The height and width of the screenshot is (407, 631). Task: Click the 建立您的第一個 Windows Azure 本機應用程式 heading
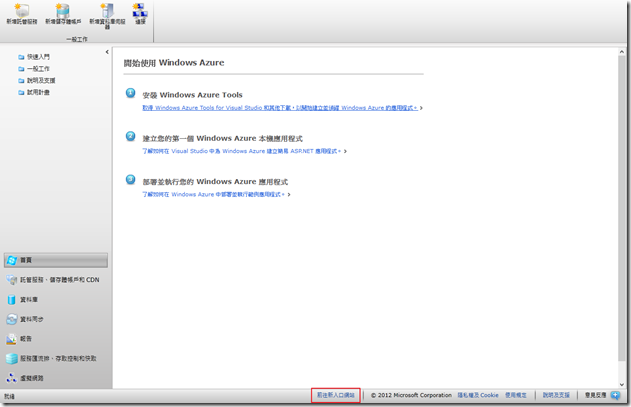coord(223,138)
